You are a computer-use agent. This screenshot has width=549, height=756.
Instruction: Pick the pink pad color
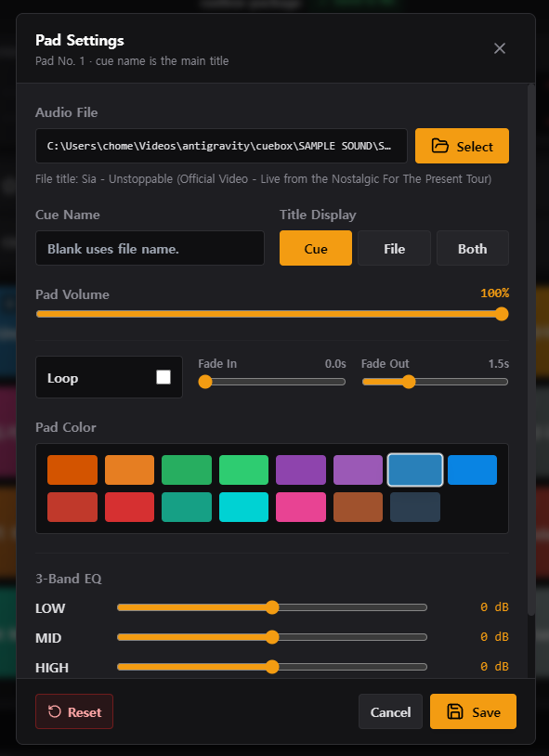(x=301, y=507)
